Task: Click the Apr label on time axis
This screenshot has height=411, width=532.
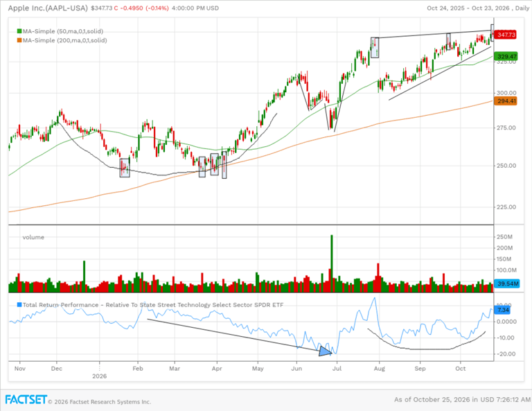Action: click(x=217, y=369)
